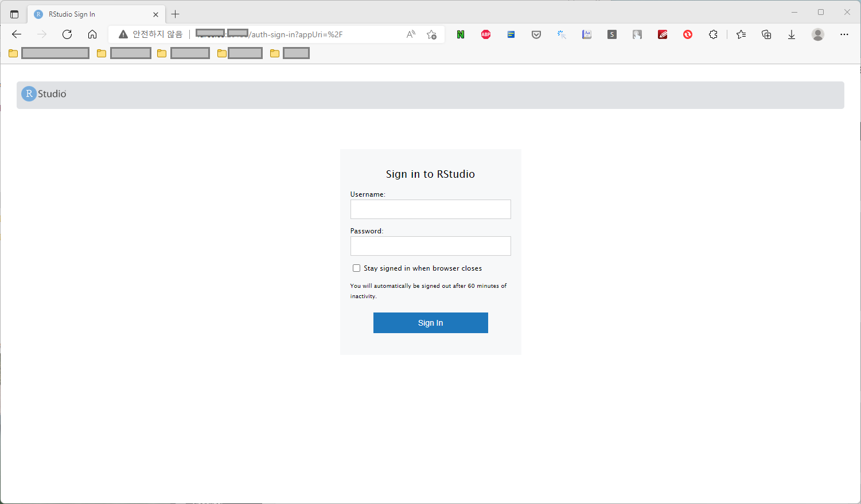Open the browser profile avatar

pos(818,34)
